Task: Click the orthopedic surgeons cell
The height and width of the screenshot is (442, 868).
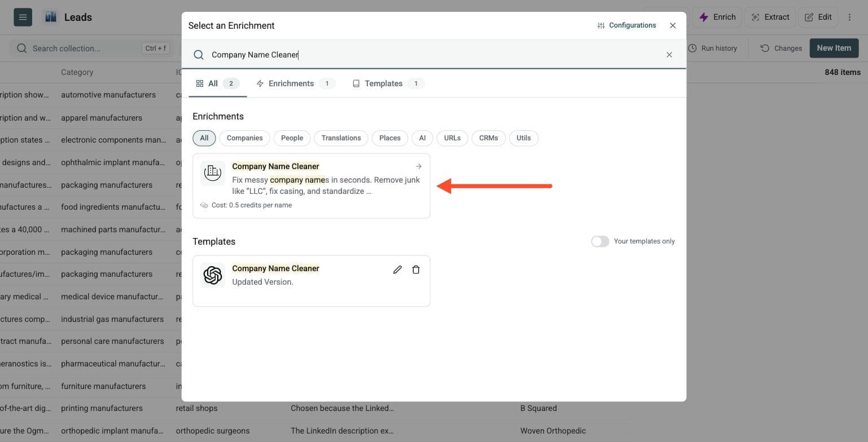Action: coord(213,431)
